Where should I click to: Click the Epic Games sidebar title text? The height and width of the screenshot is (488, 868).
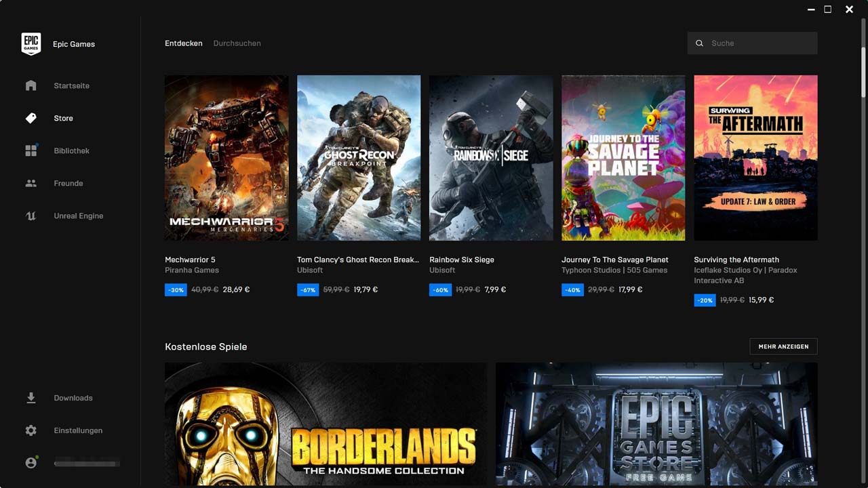pyautogui.click(x=74, y=45)
